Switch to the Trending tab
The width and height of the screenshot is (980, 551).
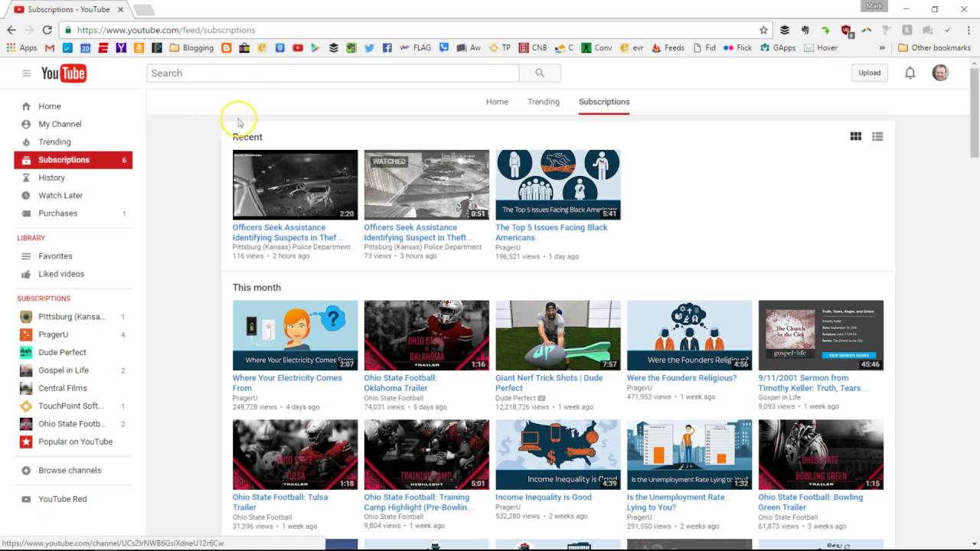(544, 102)
